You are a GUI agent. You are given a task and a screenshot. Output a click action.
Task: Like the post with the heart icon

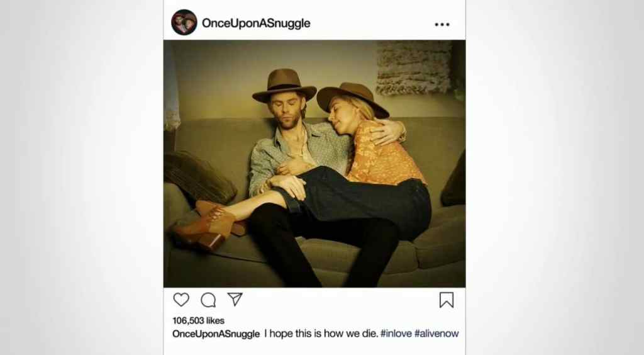pyautogui.click(x=181, y=300)
